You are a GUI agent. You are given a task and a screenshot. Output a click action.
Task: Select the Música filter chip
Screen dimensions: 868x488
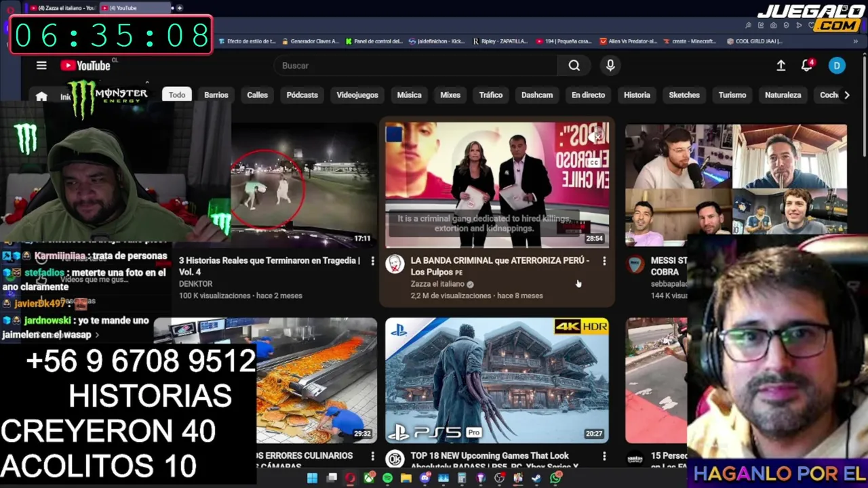pyautogui.click(x=409, y=95)
